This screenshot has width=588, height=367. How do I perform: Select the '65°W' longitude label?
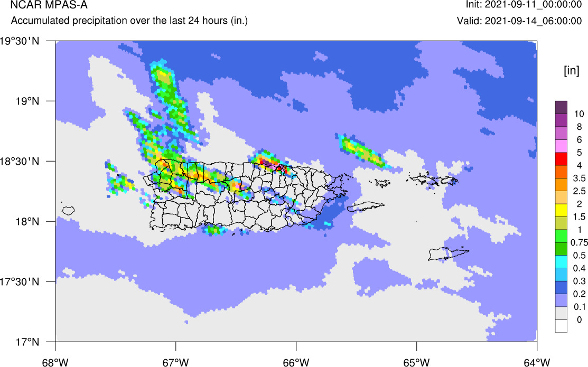coord(417,362)
